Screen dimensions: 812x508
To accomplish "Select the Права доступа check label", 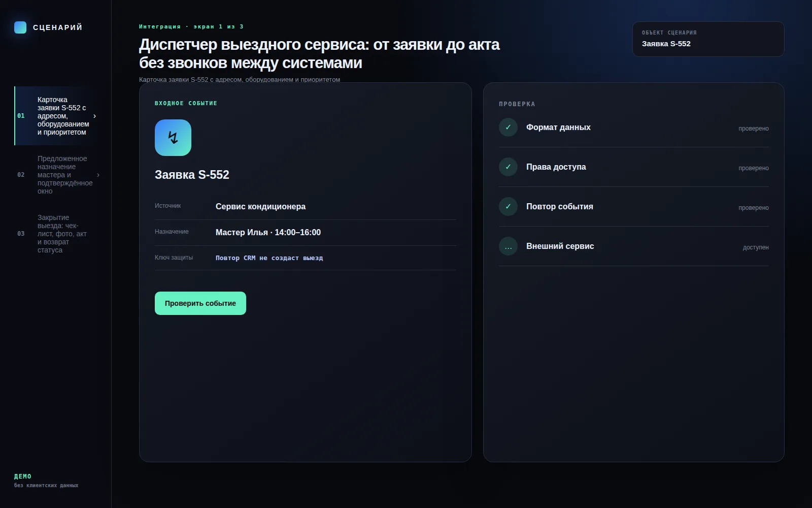I will pyautogui.click(x=556, y=167).
